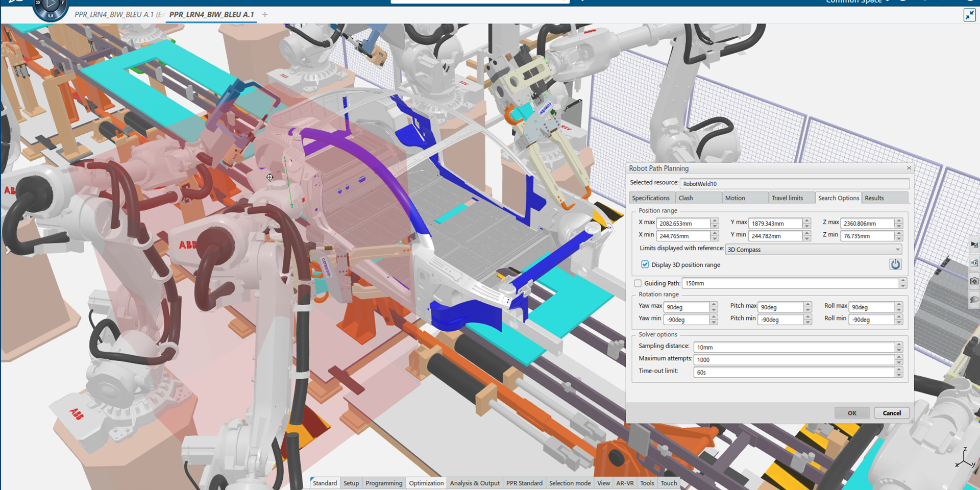
Task: Click the collapse view arrows icon
Action: click(969, 15)
